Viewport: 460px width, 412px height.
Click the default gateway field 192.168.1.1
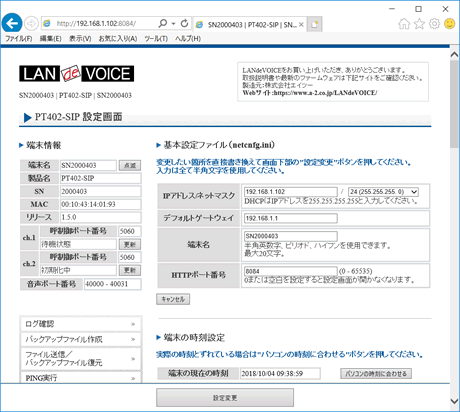coord(291,218)
